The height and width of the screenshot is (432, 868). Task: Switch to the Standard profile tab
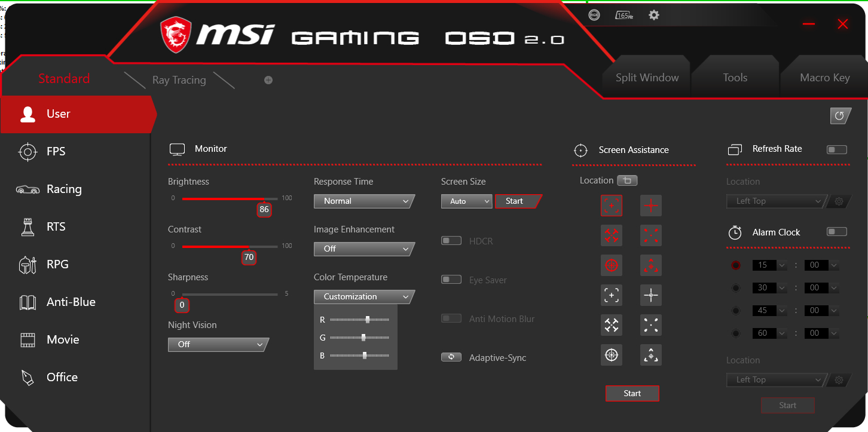pos(64,79)
